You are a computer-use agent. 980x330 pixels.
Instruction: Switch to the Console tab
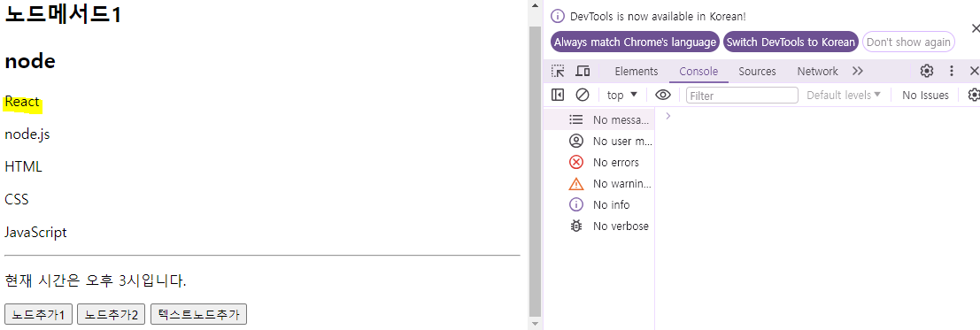click(698, 72)
